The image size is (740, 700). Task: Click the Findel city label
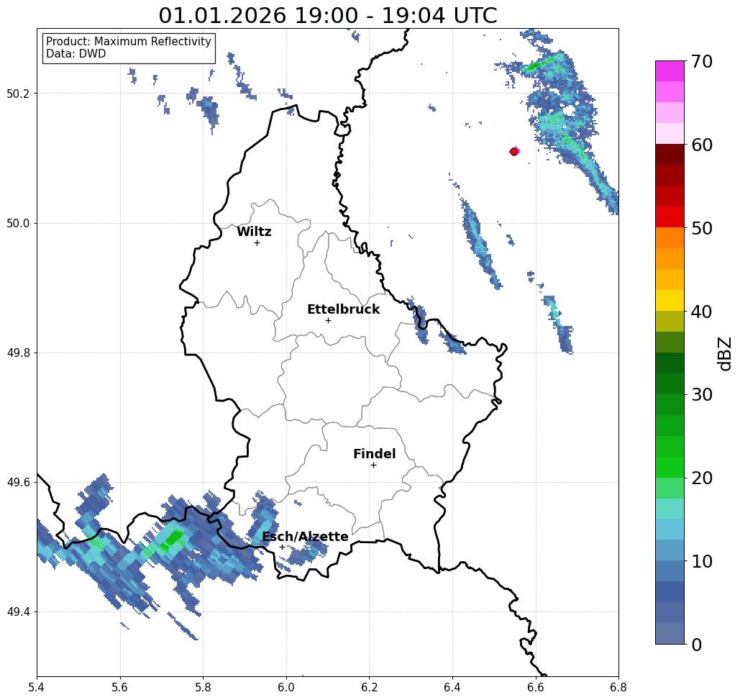tap(374, 454)
